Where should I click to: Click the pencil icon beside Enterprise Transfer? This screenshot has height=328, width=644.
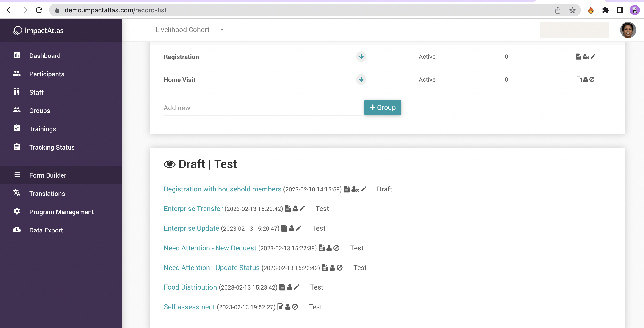(x=302, y=208)
